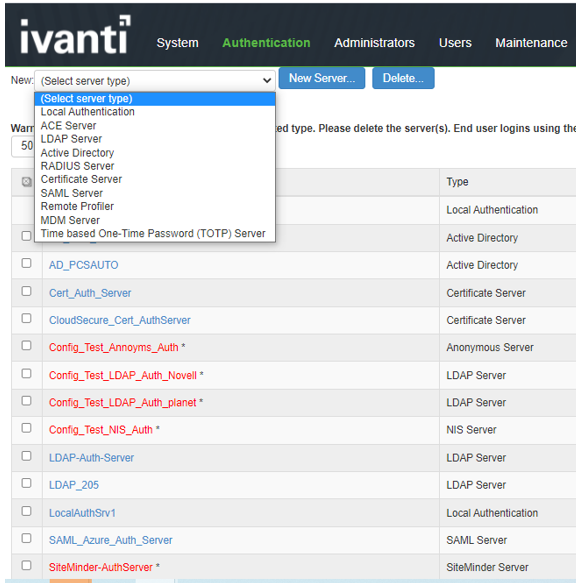The width and height of the screenshot is (579, 583).
Task: Open the LocalAuthSrv1 link
Action: [x=82, y=513]
